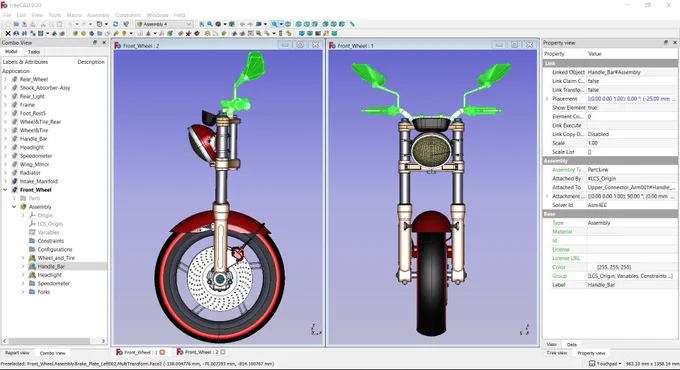
Task: Click the Label value Handle_Bar field
Action: click(631, 285)
